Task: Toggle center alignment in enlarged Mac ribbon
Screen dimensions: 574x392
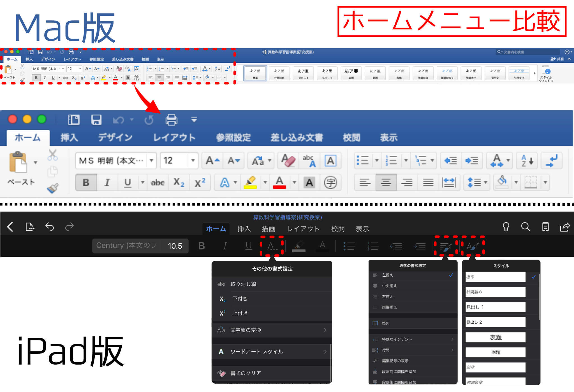Action: click(x=386, y=183)
